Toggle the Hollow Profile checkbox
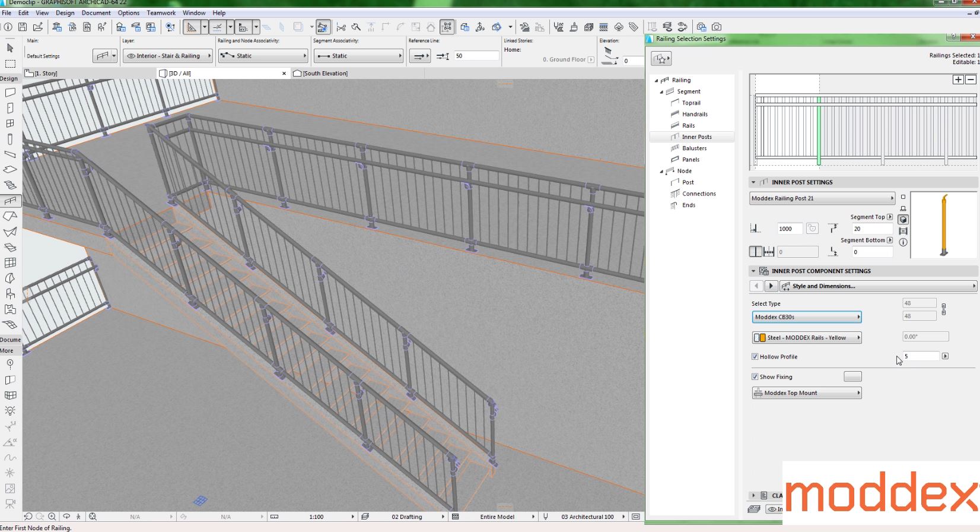The image size is (980, 532). tap(755, 357)
